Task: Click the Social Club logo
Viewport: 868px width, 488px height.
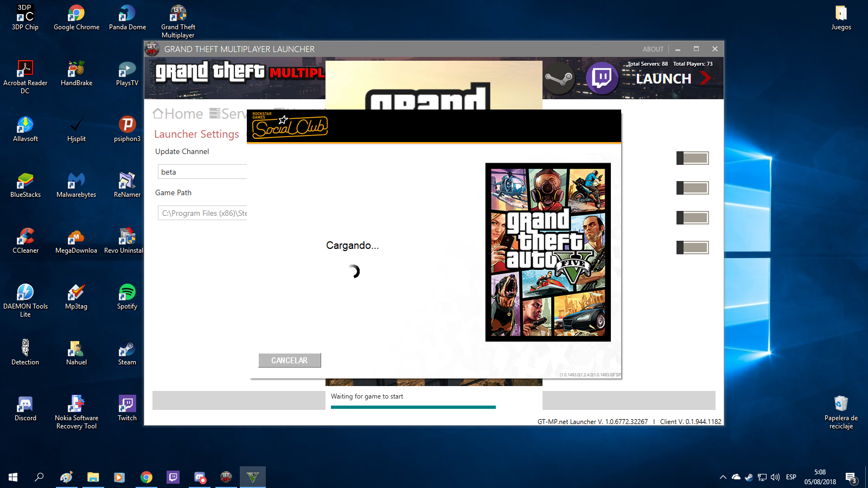Action: point(290,126)
